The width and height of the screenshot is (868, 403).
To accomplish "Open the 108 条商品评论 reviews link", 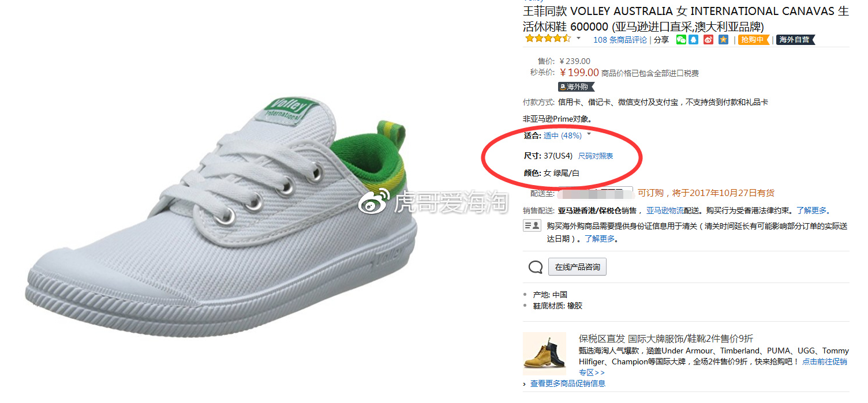I will [x=620, y=40].
